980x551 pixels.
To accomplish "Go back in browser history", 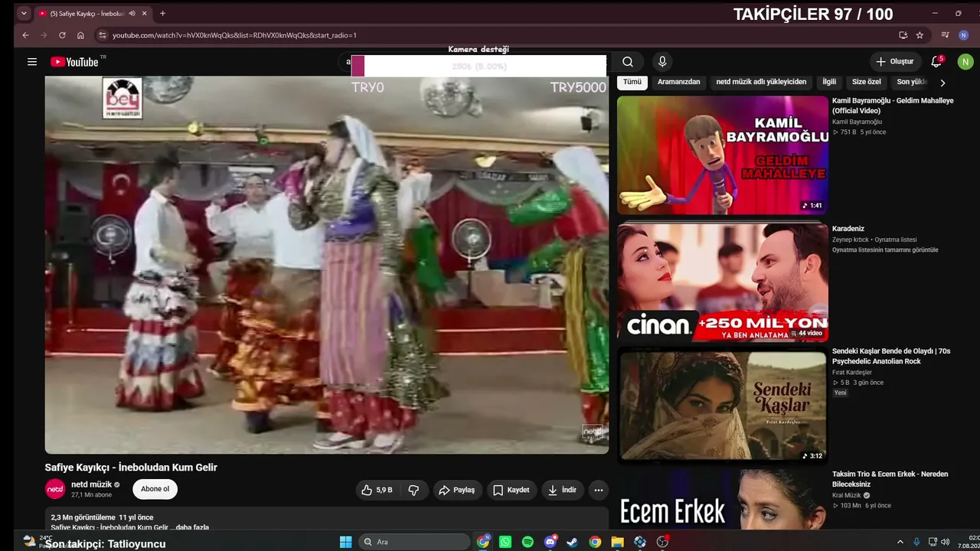I will [x=25, y=35].
